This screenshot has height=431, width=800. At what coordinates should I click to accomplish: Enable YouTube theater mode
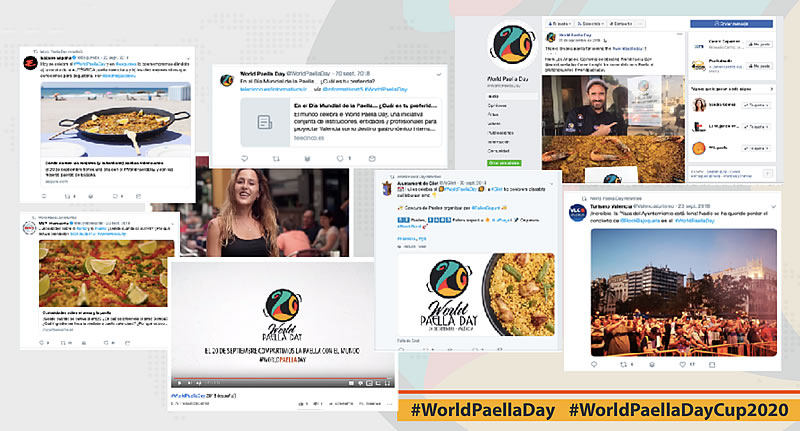tap(378, 383)
